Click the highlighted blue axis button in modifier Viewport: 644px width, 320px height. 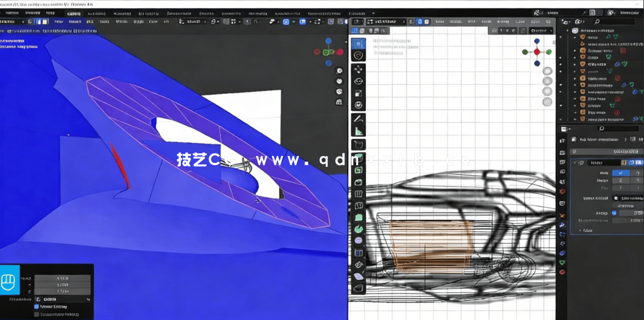point(621,173)
